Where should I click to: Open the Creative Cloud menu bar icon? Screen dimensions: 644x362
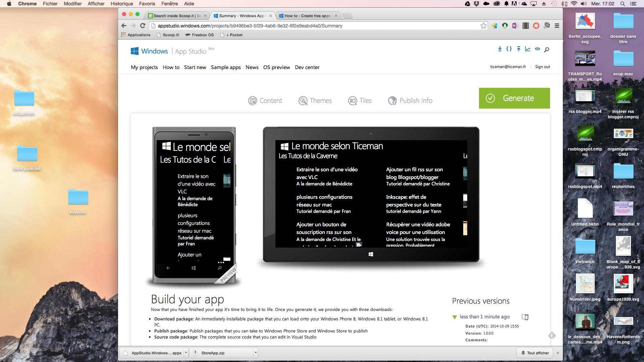point(497,4)
